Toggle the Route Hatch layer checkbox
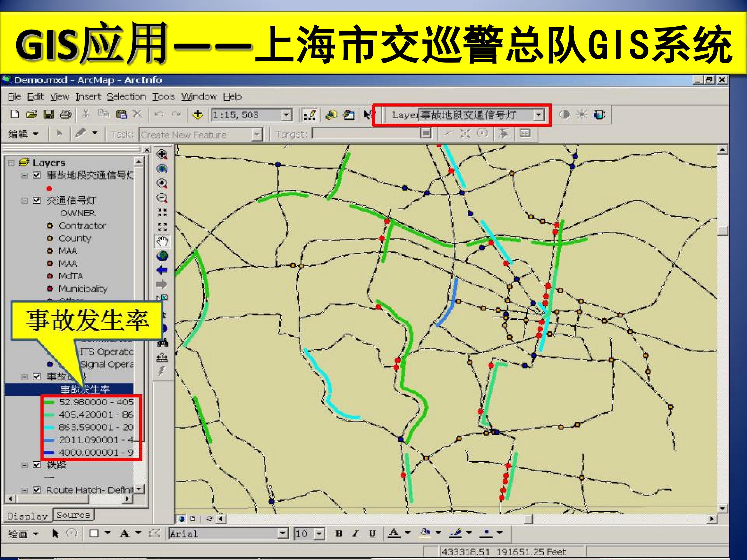Screen dimensions: 747x560 tap(37, 490)
